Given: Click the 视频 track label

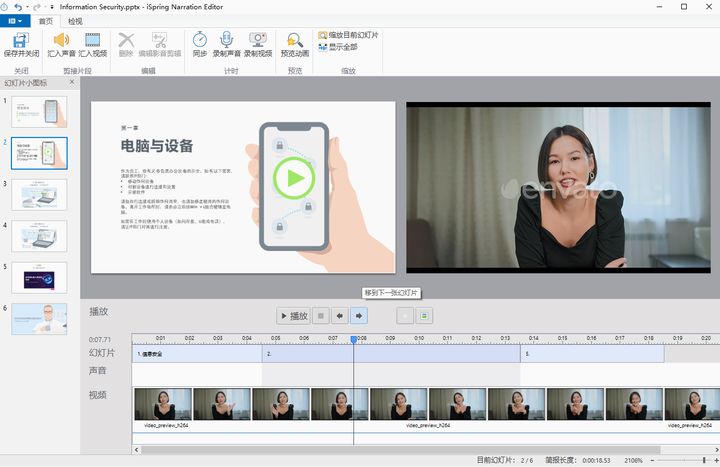Looking at the screenshot, I should 97,394.
